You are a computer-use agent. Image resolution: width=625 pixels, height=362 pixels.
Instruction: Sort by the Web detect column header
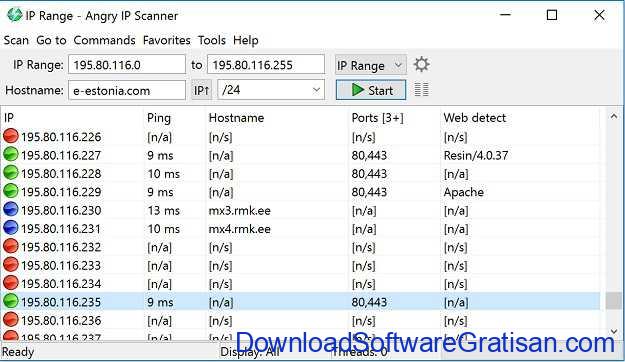(x=520, y=118)
